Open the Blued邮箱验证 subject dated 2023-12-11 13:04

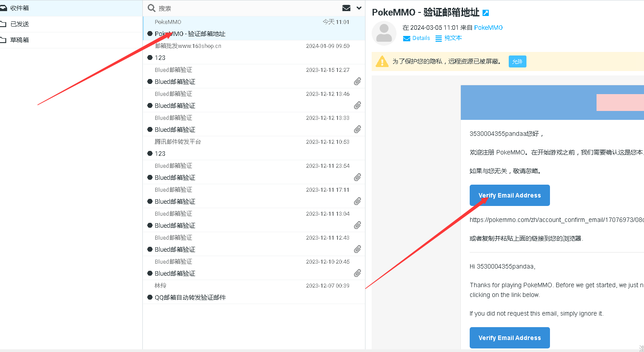(175, 225)
